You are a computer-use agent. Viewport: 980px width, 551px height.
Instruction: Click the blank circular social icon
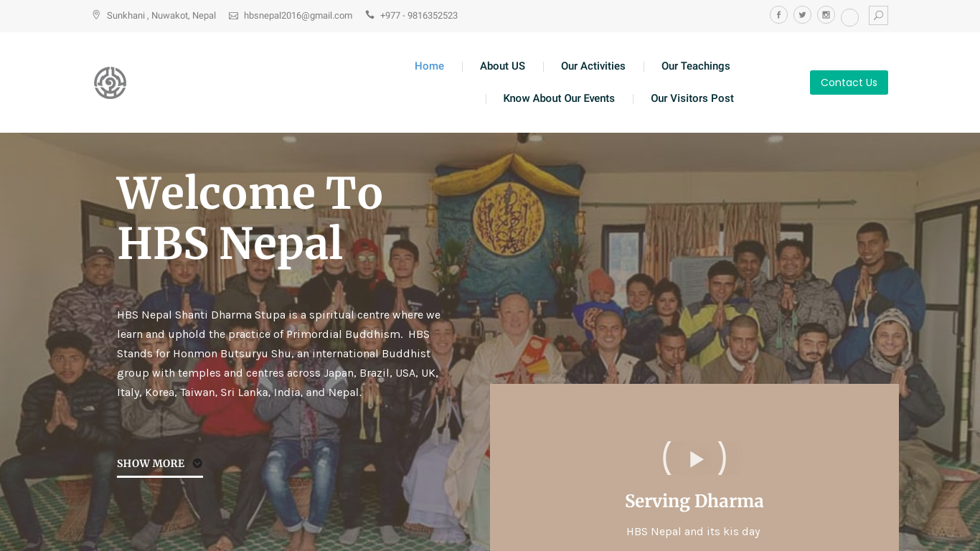(849, 17)
